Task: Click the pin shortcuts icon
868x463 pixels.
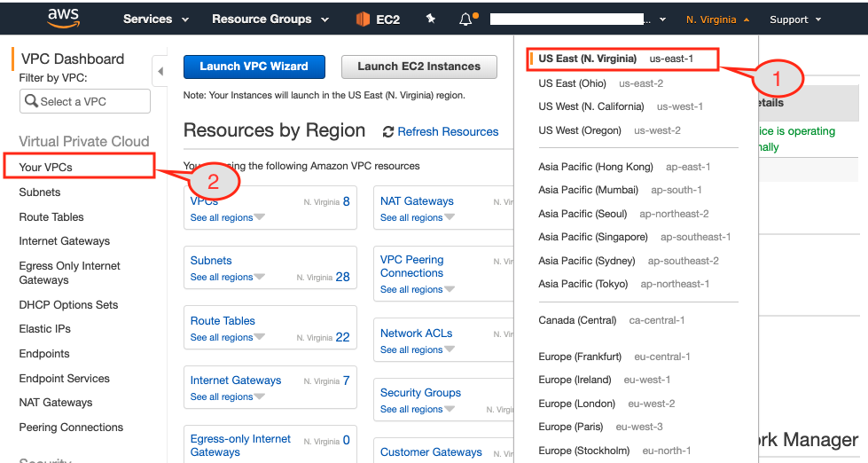Action: coord(431,19)
